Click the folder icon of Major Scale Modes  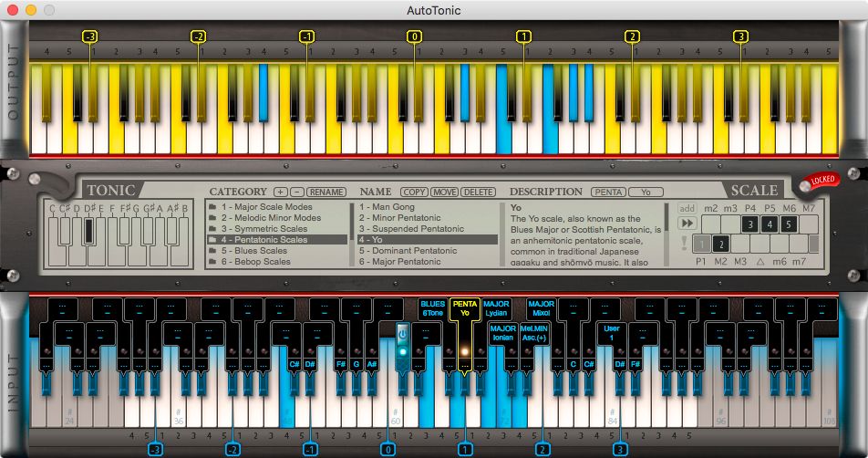coord(212,206)
